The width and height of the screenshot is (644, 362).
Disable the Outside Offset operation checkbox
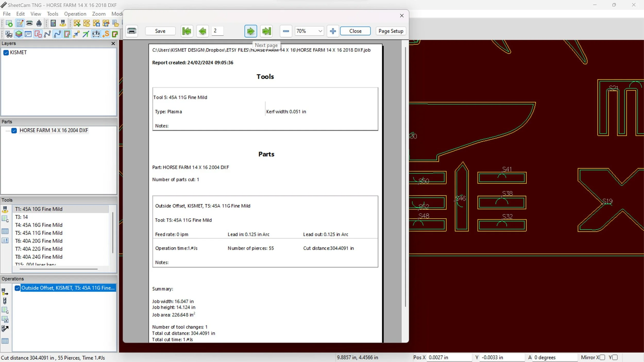(17, 288)
